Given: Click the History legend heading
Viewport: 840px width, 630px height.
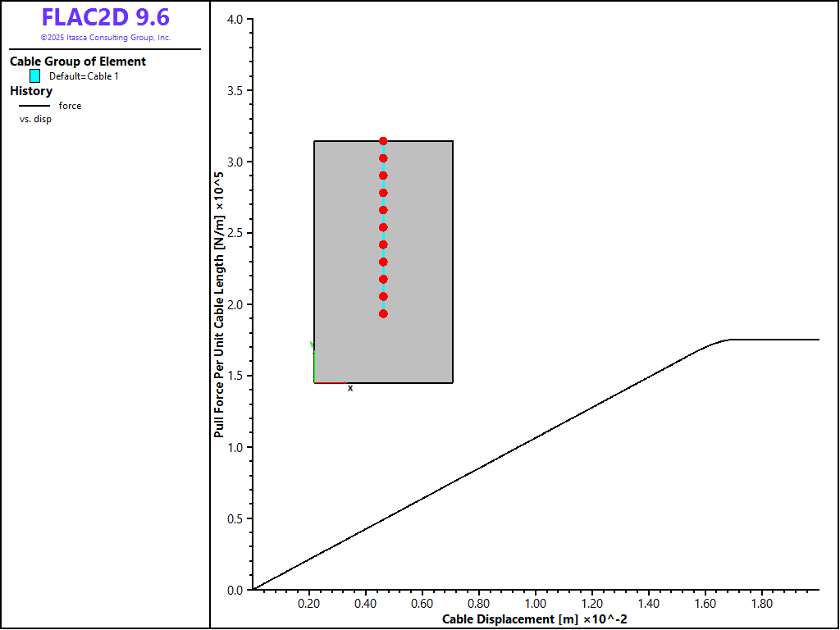Looking at the screenshot, I should [x=31, y=91].
